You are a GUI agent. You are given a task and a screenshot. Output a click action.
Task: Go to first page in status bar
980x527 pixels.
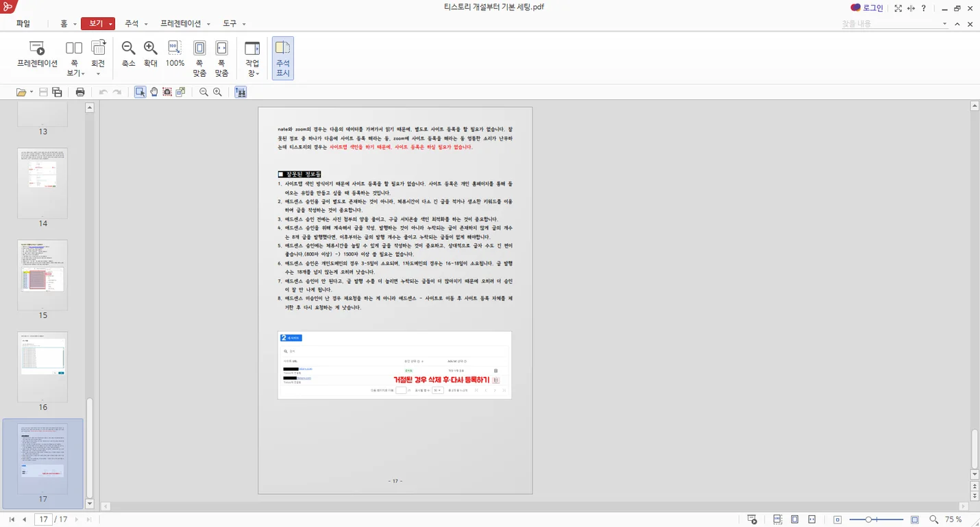[x=12, y=519]
